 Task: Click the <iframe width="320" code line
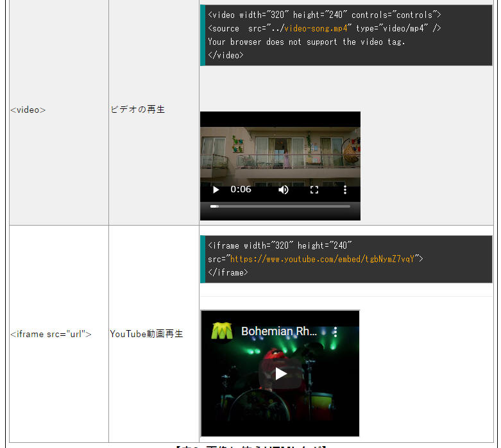[280, 245]
